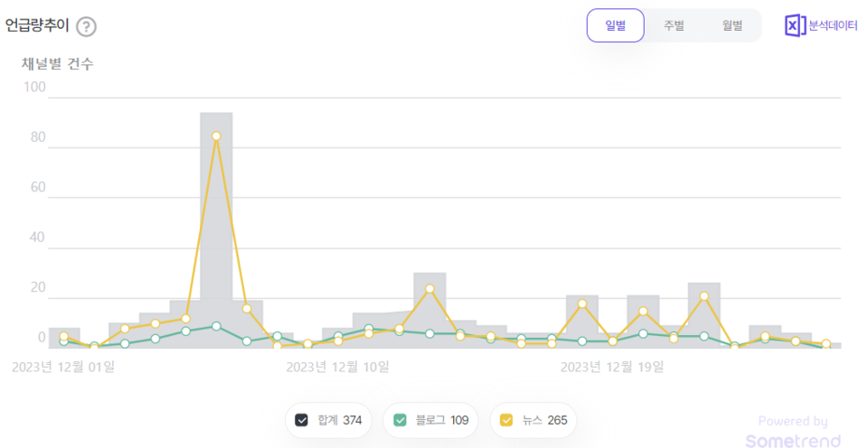The width and height of the screenshot is (868, 448).
Task: Click the Excel analysis data icon
Action: pyautogui.click(x=794, y=25)
